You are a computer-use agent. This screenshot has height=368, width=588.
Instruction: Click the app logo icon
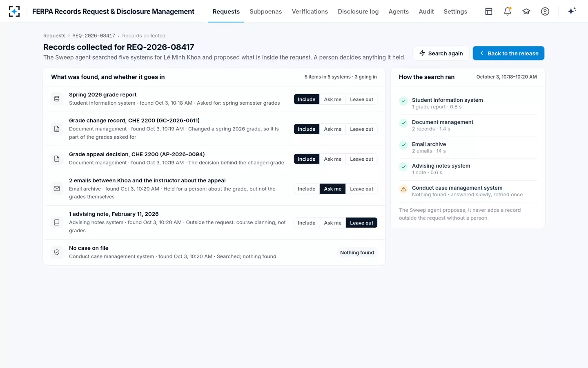click(14, 11)
